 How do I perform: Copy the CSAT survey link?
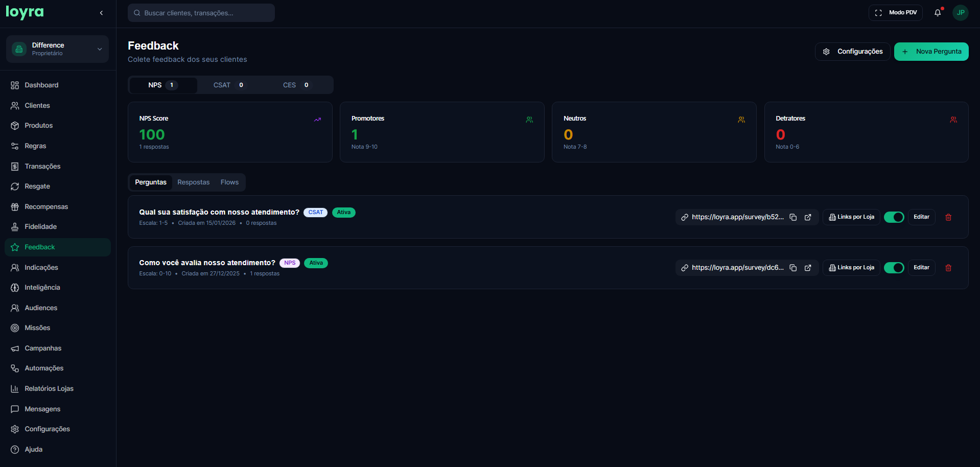[793, 217]
